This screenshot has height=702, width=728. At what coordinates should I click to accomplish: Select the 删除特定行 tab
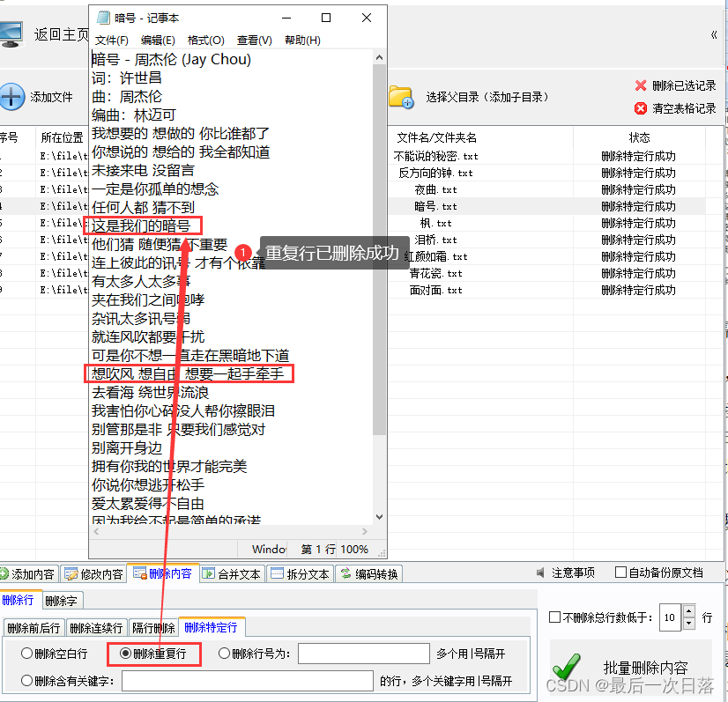tap(212, 627)
